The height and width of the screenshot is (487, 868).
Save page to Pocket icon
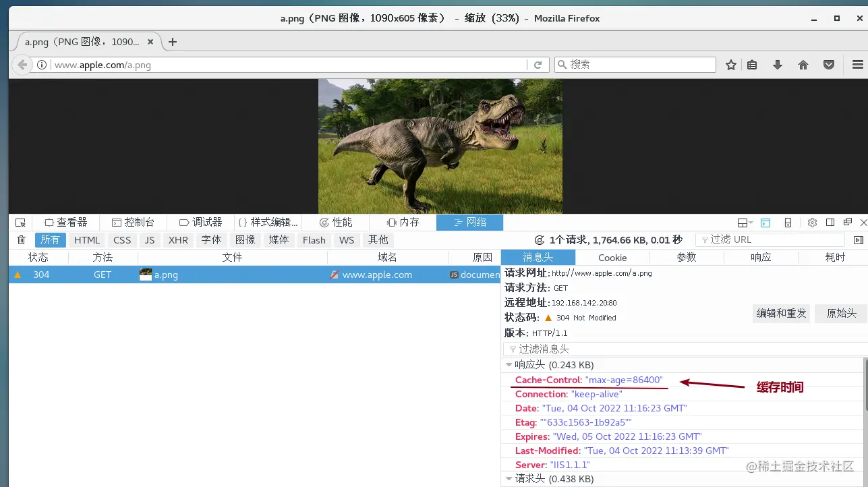click(829, 65)
